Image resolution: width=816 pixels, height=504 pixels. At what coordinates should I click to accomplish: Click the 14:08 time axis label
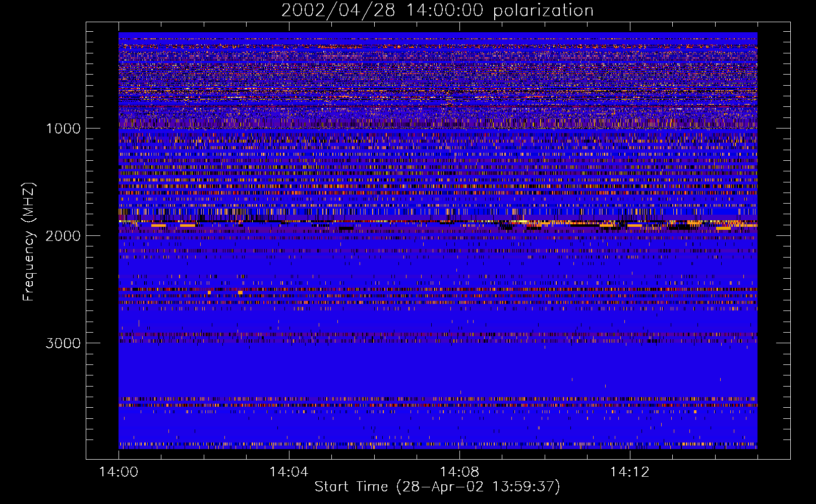459,472
